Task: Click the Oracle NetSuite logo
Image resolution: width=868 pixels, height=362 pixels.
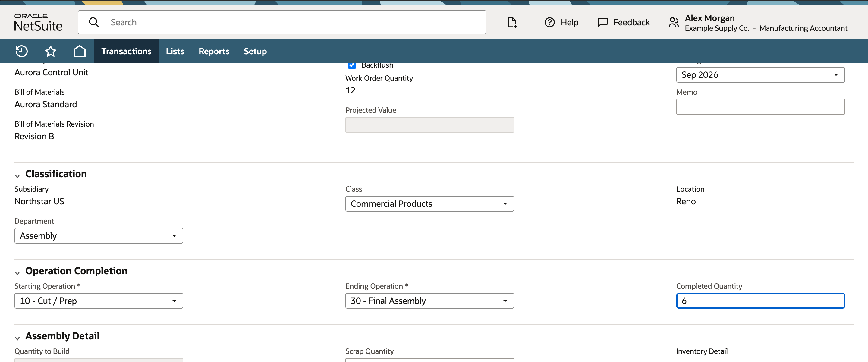Action: 38,22
